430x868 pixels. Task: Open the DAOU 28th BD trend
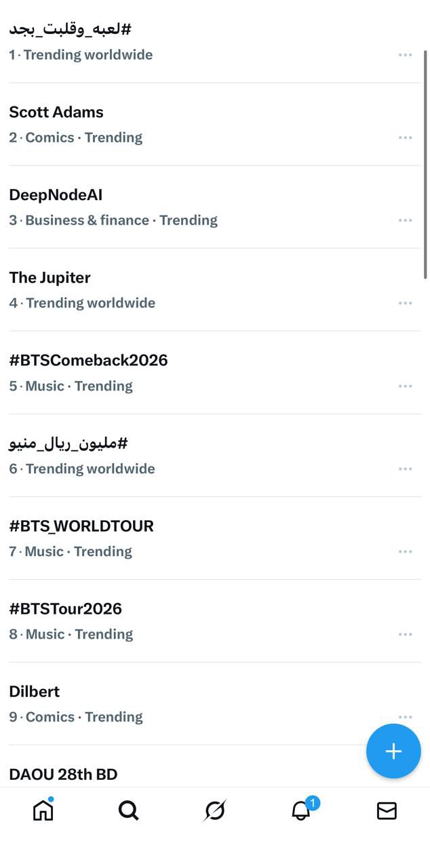63,774
